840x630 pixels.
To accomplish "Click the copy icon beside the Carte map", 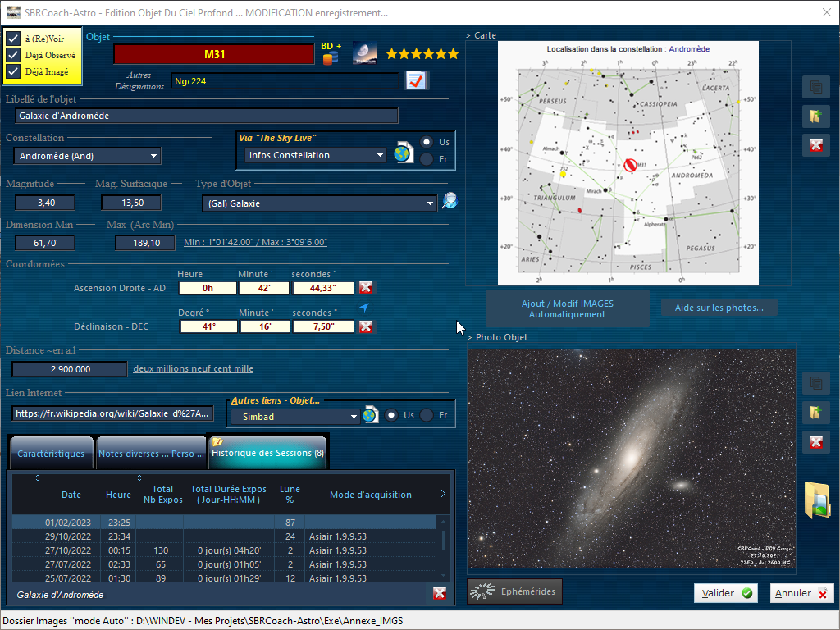I will pos(816,87).
